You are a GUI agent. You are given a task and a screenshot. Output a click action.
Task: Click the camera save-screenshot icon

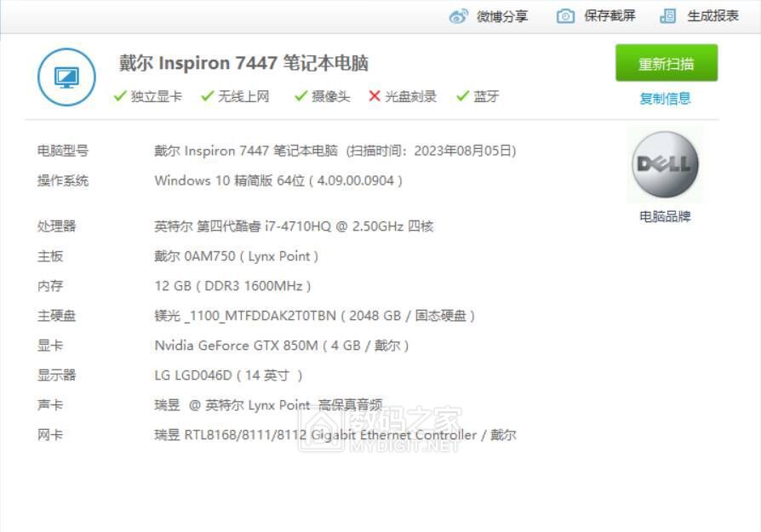click(x=565, y=16)
